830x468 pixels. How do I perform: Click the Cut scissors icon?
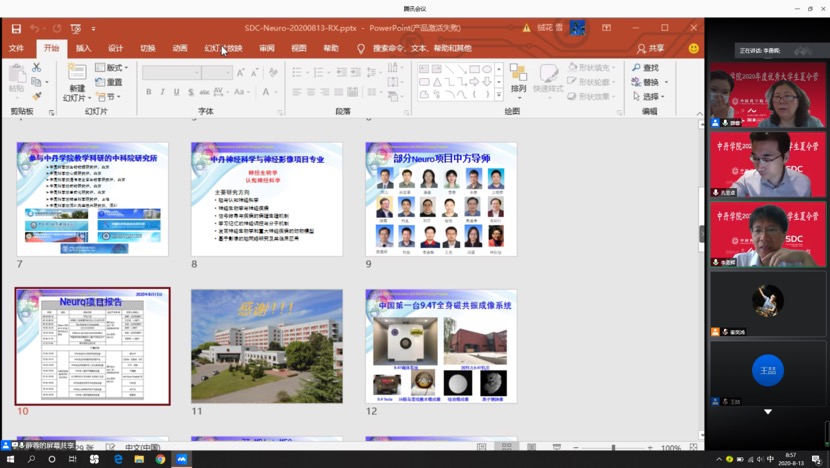37,67
